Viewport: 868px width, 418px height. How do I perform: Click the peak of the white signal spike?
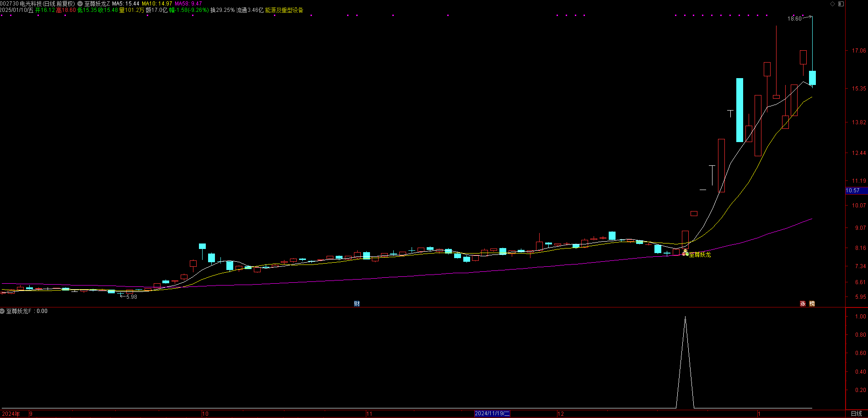click(x=685, y=317)
